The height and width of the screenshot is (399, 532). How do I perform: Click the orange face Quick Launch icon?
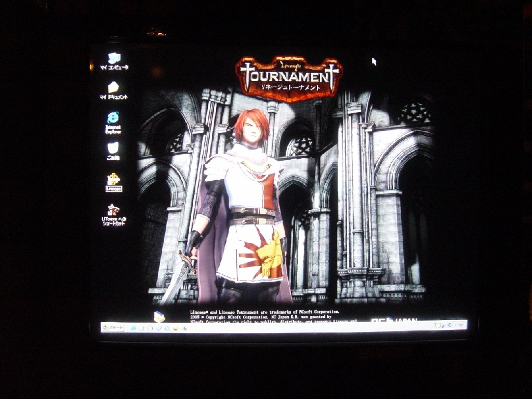tap(176, 328)
